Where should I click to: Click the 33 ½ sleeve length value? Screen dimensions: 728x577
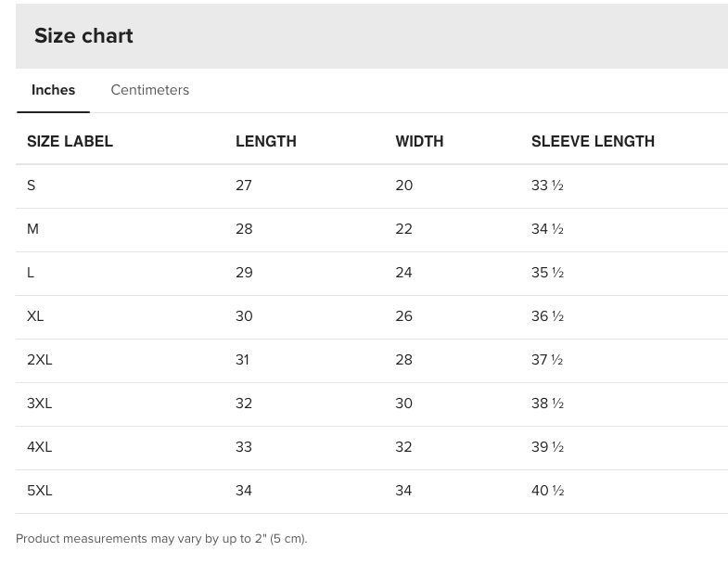coord(547,186)
